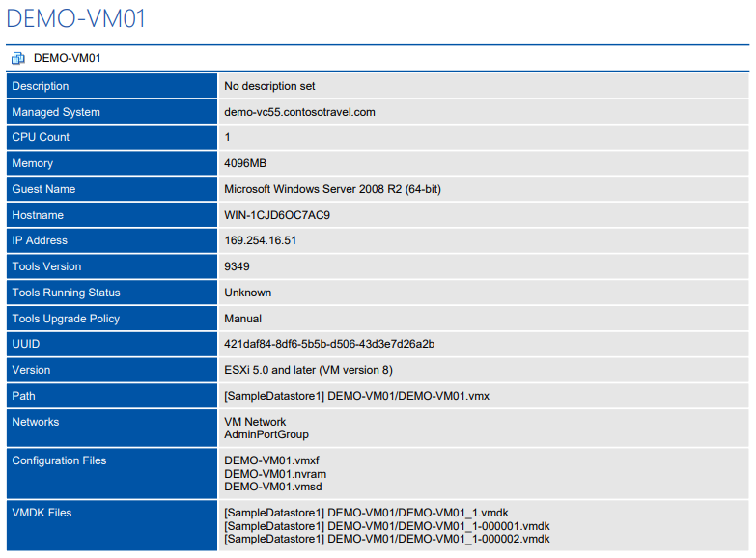
Task: Select the Tools Upgrade Policy label
Action: (66, 319)
